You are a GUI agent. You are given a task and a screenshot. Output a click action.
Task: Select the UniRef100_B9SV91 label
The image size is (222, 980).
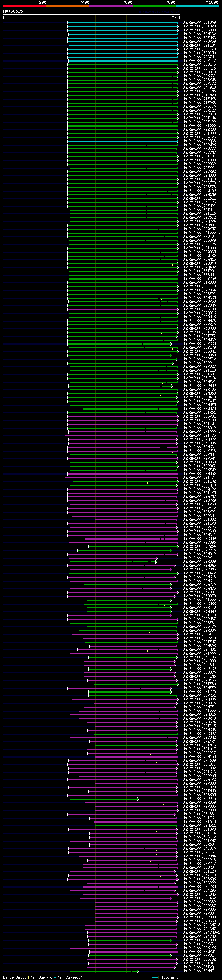pos(199,416)
